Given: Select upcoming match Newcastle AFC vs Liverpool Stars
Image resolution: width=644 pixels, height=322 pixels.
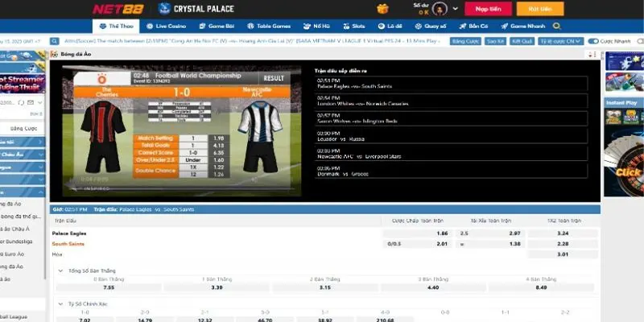Looking at the screenshot, I should [x=451, y=153].
